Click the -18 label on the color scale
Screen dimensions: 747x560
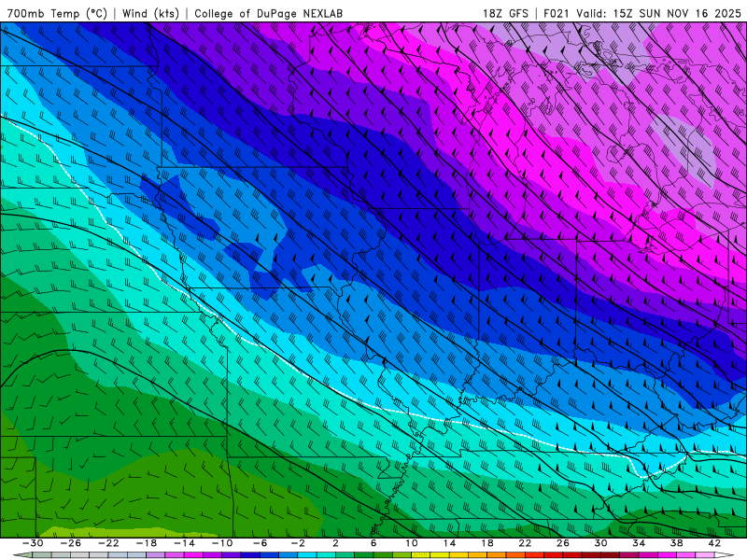click(x=147, y=543)
